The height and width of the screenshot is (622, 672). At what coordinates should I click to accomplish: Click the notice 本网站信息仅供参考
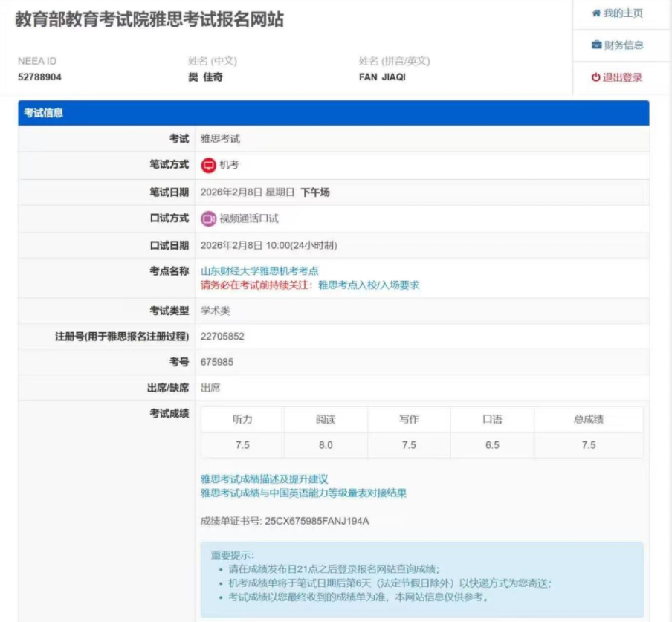point(442,597)
